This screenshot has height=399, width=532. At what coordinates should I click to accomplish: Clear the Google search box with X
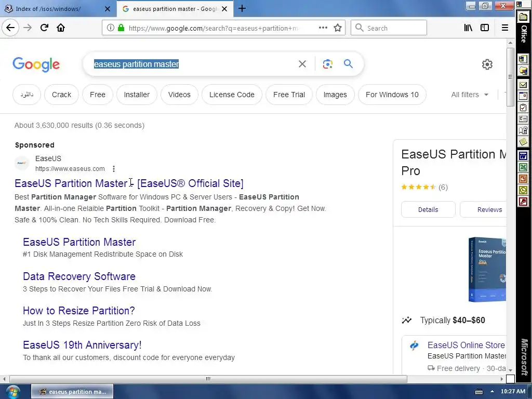tap(302, 64)
